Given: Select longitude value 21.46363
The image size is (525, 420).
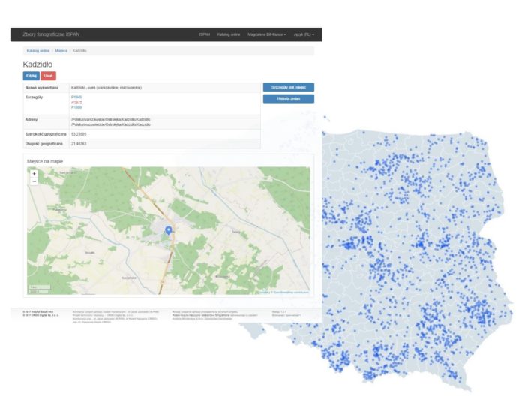Looking at the screenshot, I should tap(79, 144).
